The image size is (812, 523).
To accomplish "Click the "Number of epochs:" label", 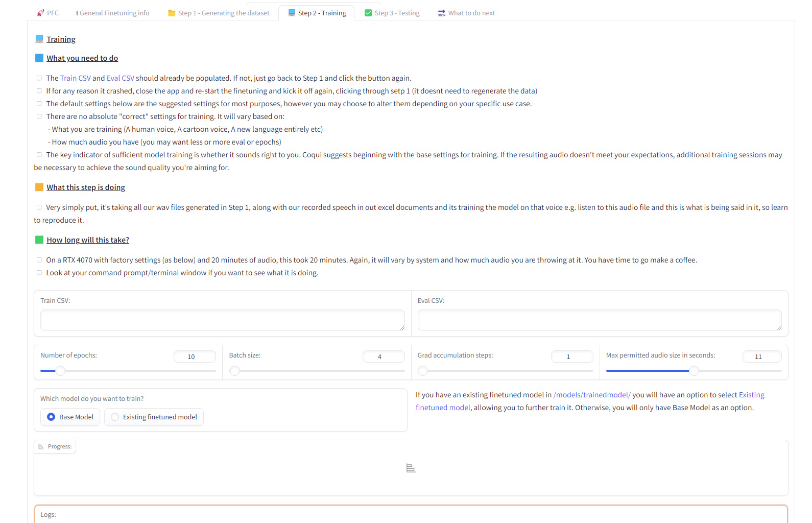I will click(x=68, y=355).
